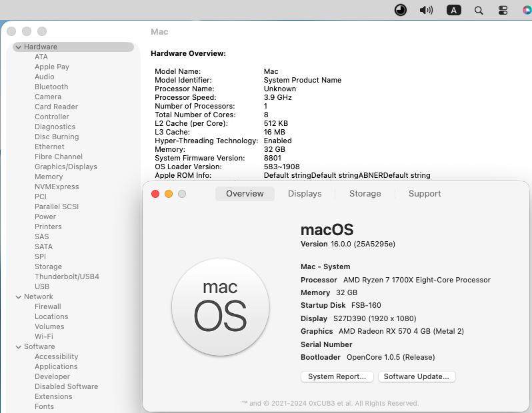Select Memory in the sidebar
This screenshot has width=532, height=413.
pos(49,177)
